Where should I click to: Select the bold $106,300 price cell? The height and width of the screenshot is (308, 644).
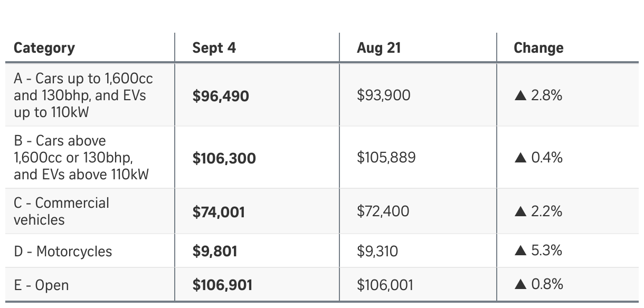pos(224,158)
